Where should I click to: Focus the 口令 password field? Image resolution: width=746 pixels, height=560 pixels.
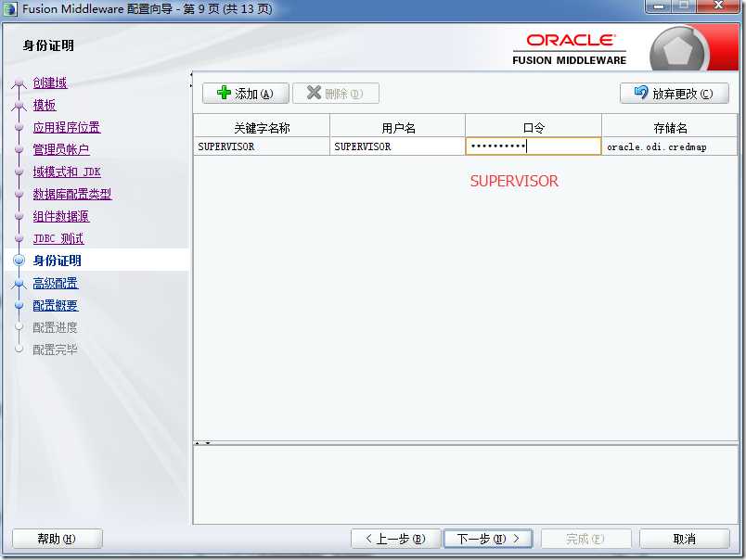tap(534, 146)
